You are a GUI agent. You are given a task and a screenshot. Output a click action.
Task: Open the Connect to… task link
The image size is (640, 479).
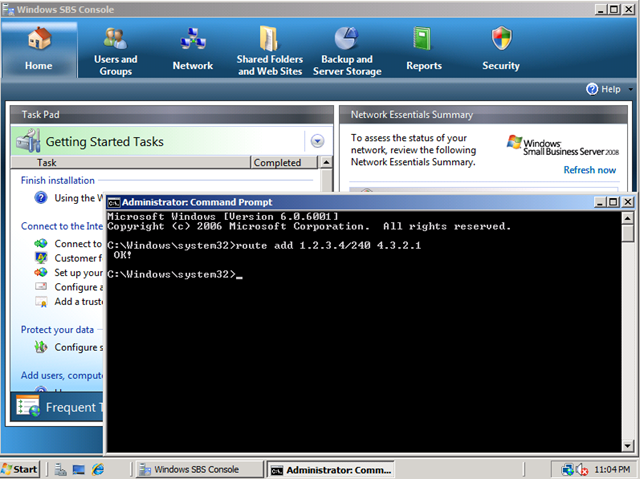click(78, 244)
